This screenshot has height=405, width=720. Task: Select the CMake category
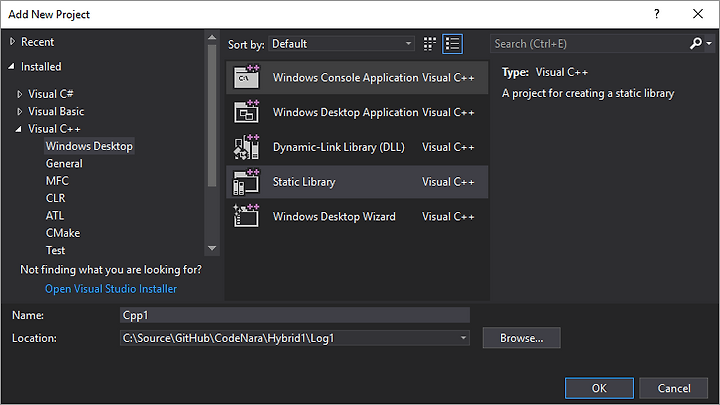click(x=63, y=233)
